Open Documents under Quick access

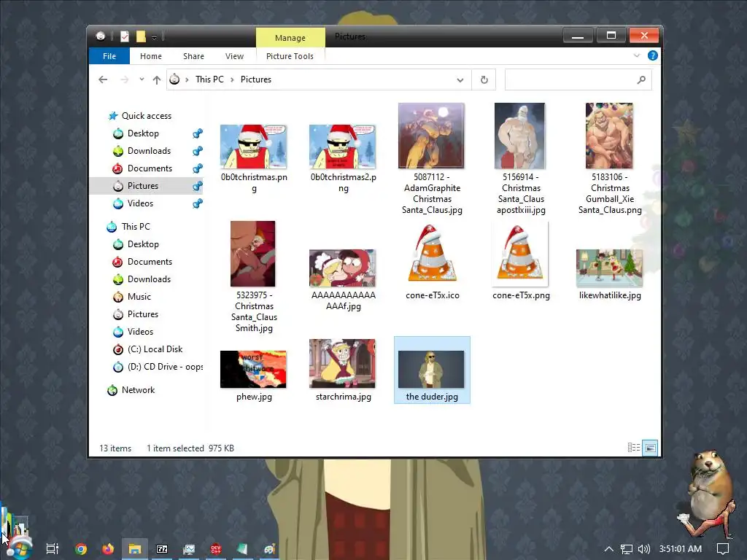(x=150, y=168)
